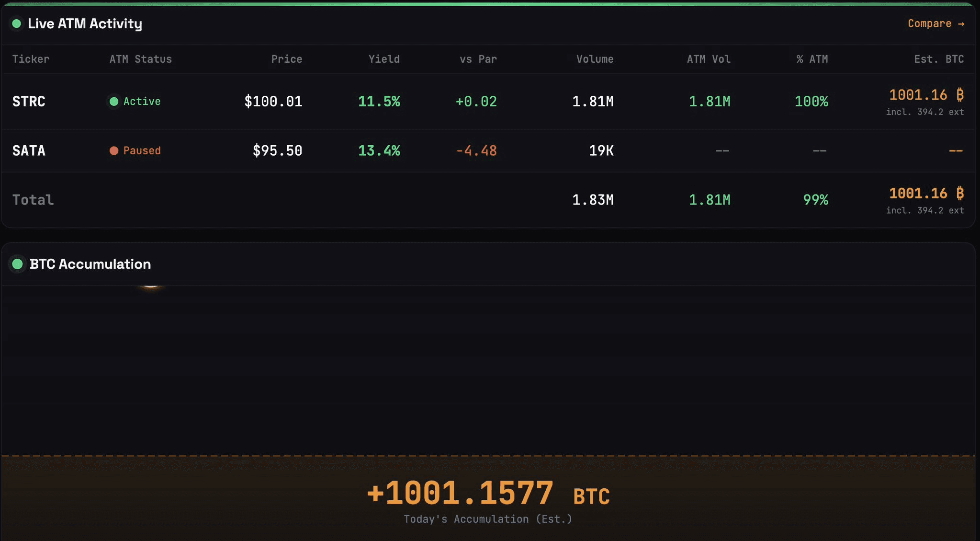The height and width of the screenshot is (541, 980).
Task: Click the vs Par column header
Action: 478,59
